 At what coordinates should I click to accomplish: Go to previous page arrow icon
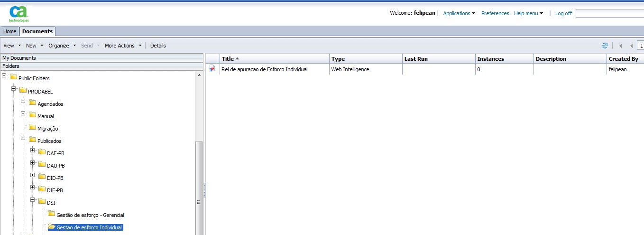[631, 46]
